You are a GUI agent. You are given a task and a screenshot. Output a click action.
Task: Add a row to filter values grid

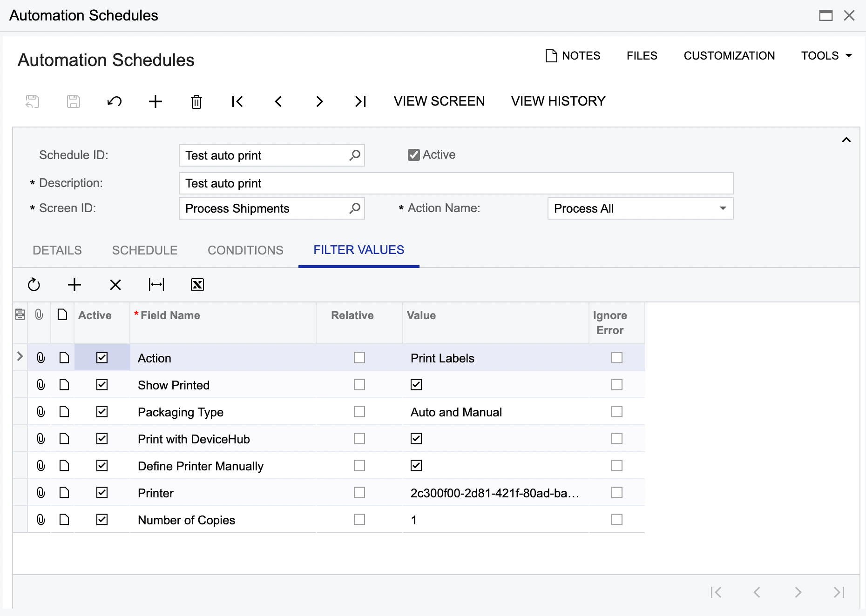pos(74,285)
